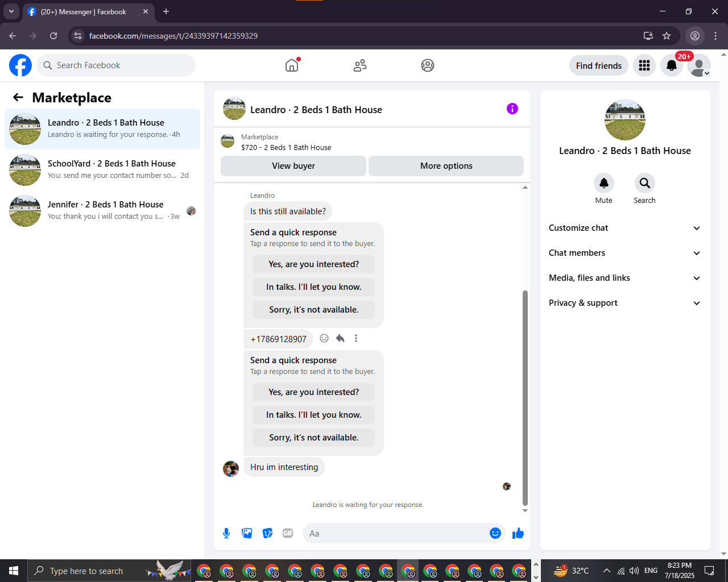Open the tab search dropdown arrow

11,11
